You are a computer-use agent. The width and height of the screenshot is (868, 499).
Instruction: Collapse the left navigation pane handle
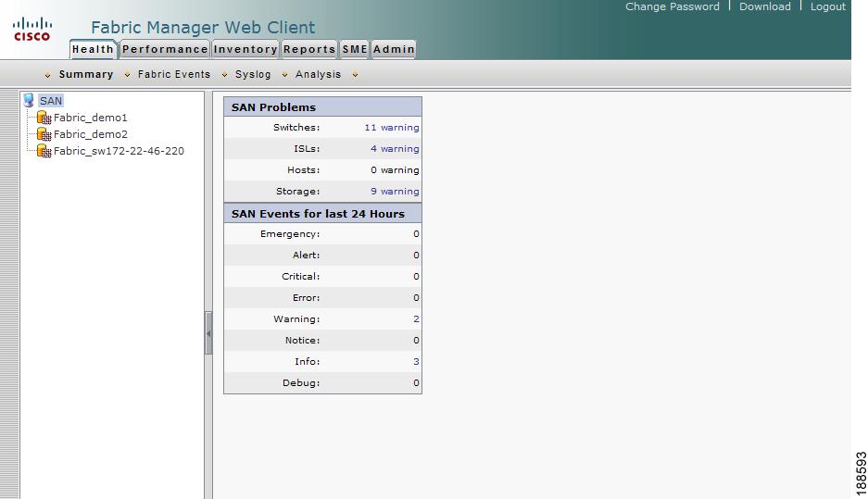pos(208,333)
